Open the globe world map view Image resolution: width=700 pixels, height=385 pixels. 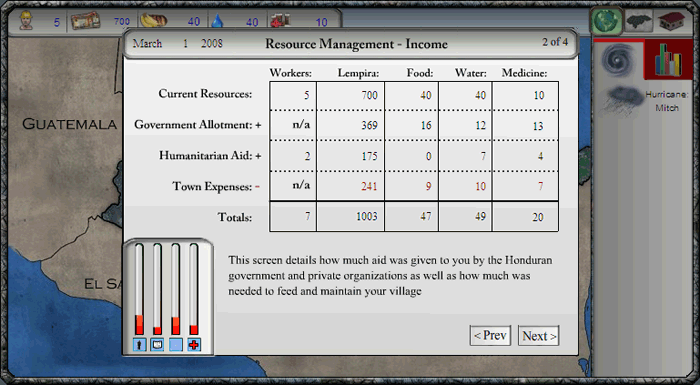click(x=606, y=21)
